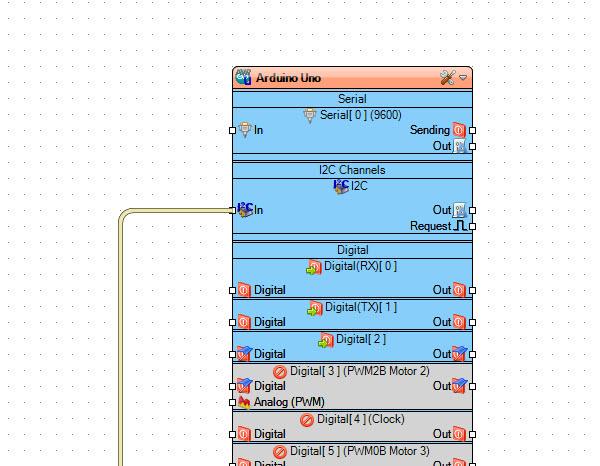
Task: Click the disabled icon on Digital[4] (Clock)
Action: click(307, 420)
